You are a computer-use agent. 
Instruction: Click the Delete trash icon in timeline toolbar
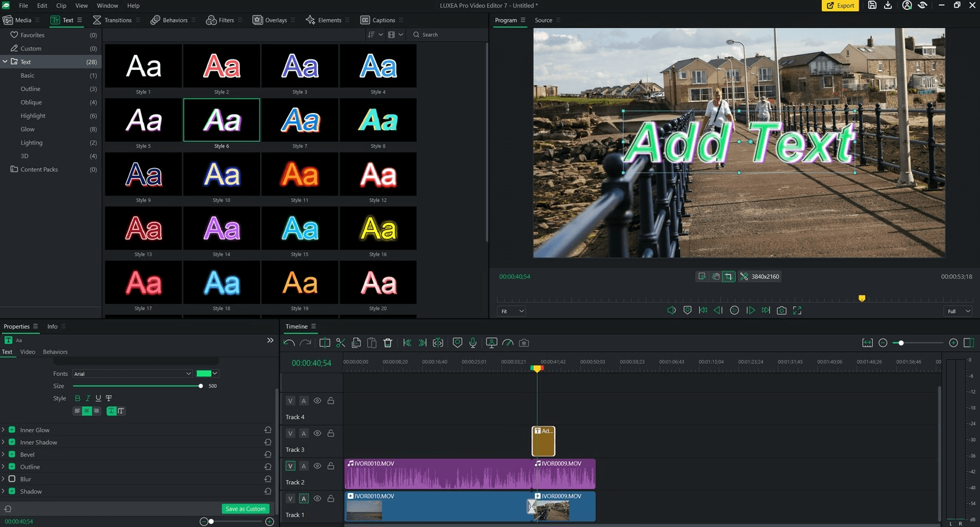pos(387,342)
